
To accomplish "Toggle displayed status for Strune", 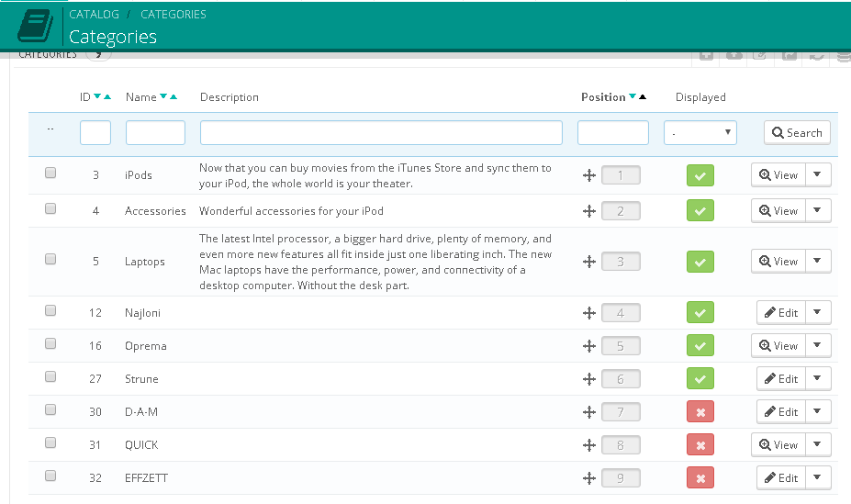I will (700, 378).
